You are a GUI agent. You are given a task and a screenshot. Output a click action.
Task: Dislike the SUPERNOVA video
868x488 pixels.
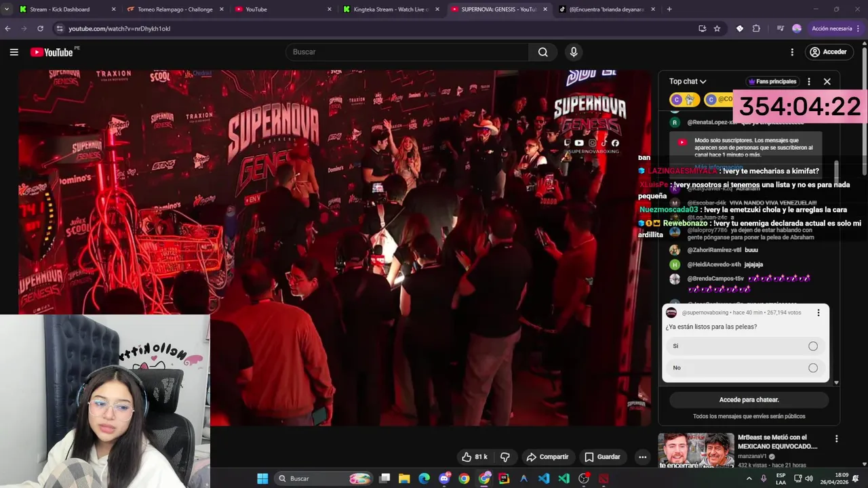pyautogui.click(x=505, y=457)
